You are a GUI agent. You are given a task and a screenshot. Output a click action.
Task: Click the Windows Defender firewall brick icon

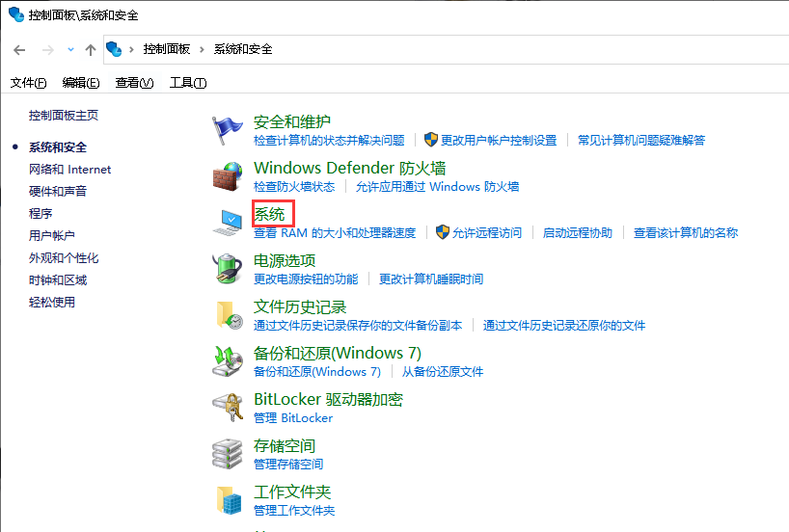[x=227, y=176]
